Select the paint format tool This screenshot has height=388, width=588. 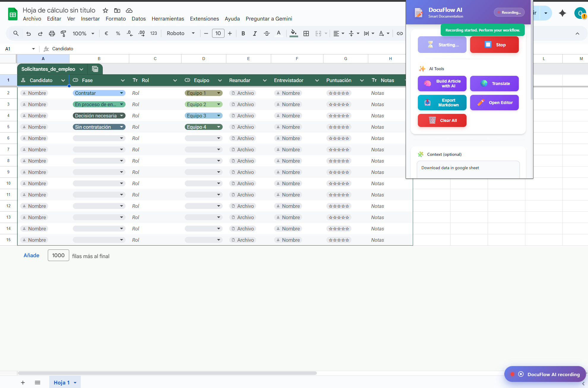[63, 34]
